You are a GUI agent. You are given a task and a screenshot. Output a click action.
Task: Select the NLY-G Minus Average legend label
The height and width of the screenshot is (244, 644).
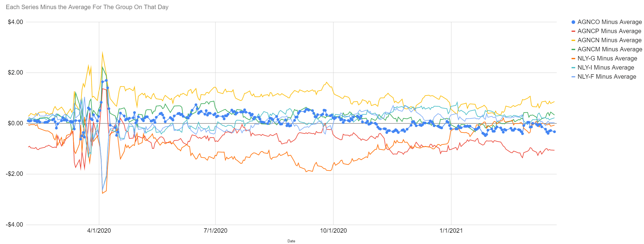(608, 59)
